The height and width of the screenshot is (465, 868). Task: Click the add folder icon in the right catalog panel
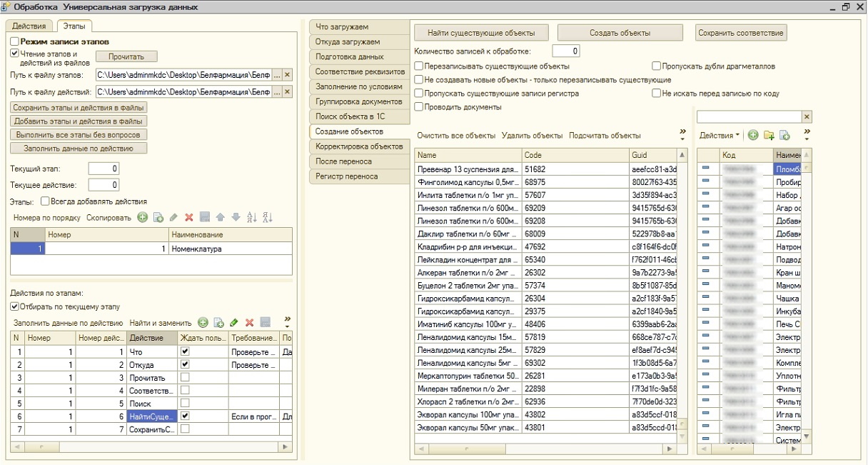(x=769, y=135)
